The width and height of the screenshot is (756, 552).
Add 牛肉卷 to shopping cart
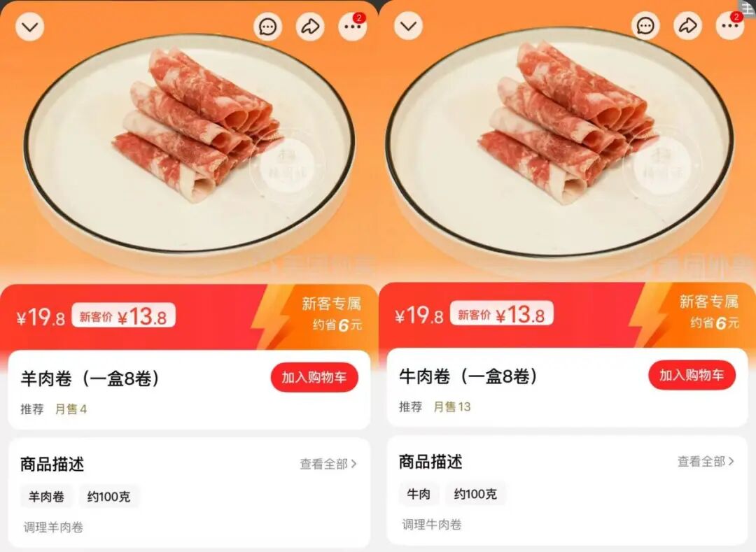[x=692, y=375]
